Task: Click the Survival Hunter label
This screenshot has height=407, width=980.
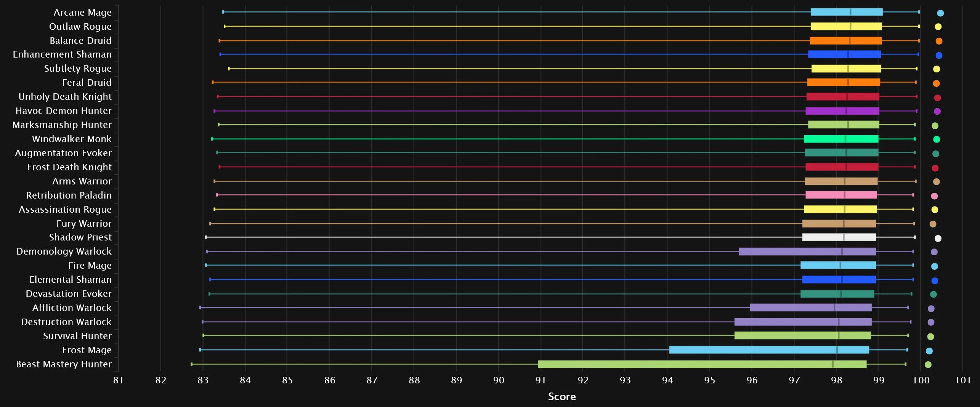Action: 77,336
